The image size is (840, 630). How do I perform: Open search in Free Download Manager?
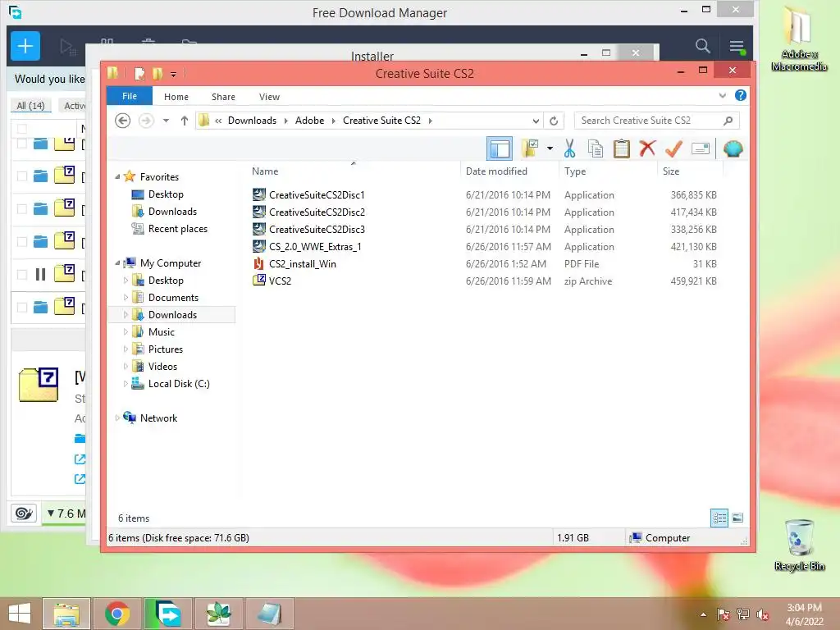coord(702,46)
